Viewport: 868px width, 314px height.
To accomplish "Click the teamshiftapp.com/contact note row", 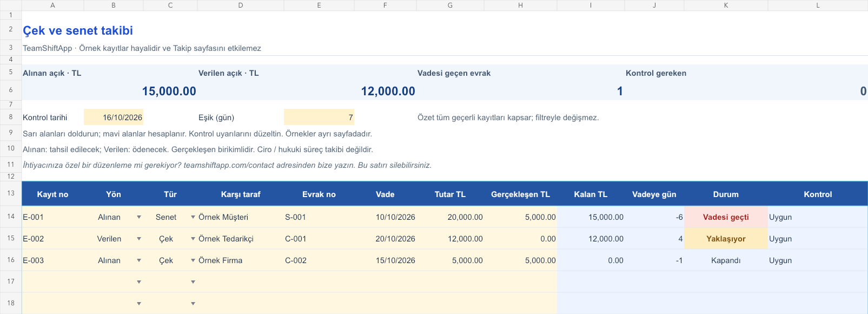I will pos(227,165).
